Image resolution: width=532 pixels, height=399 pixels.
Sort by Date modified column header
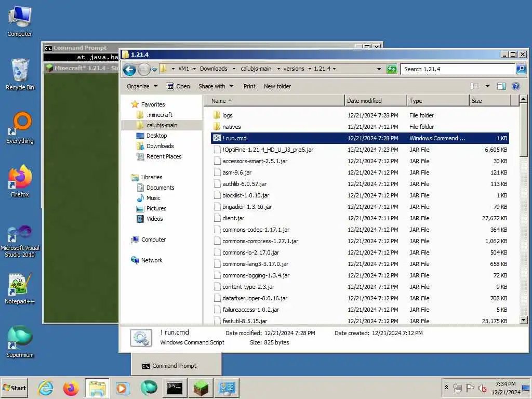point(376,101)
